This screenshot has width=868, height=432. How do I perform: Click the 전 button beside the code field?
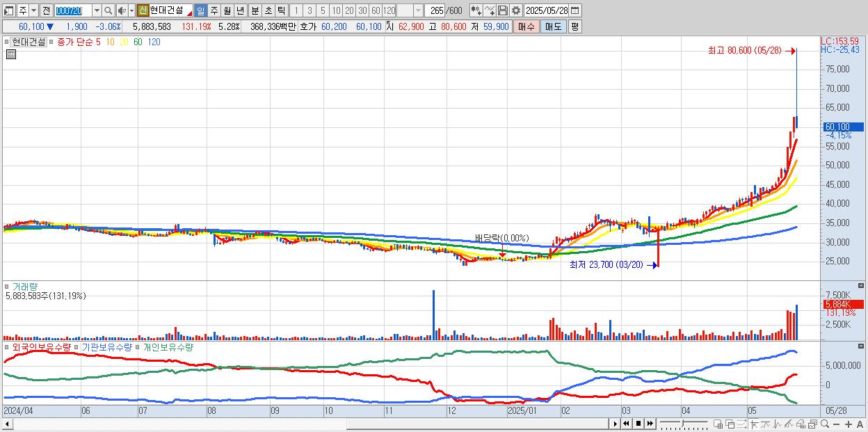46,10
